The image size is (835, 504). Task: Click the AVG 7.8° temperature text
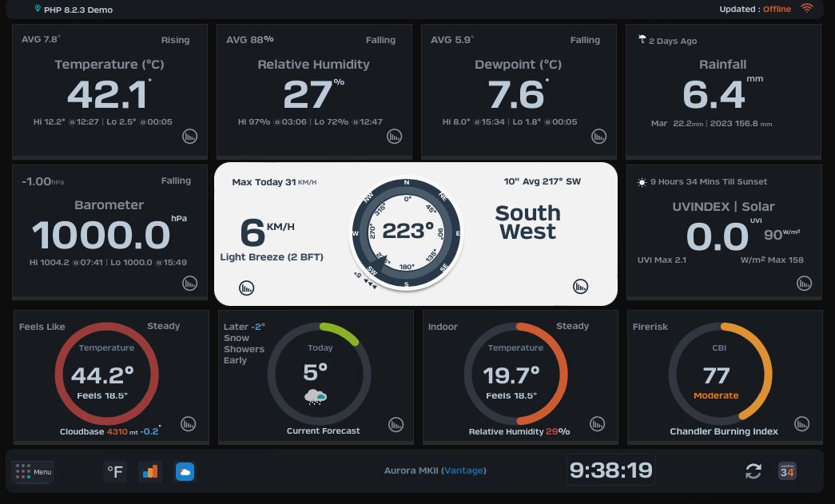[41, 39]
